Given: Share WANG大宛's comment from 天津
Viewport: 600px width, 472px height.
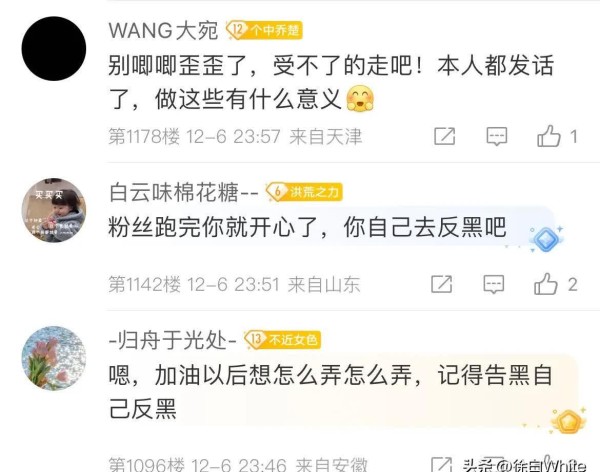Looking at the screenshot, I should point(445,136).
